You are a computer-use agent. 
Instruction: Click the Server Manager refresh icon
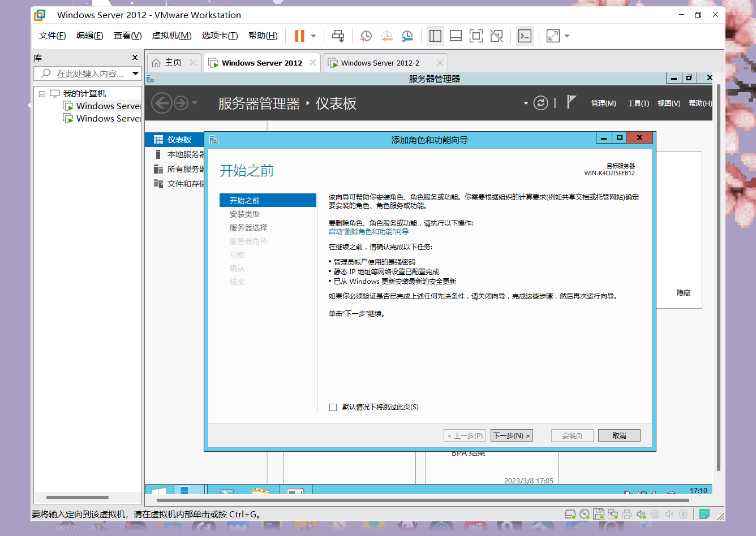541,103
